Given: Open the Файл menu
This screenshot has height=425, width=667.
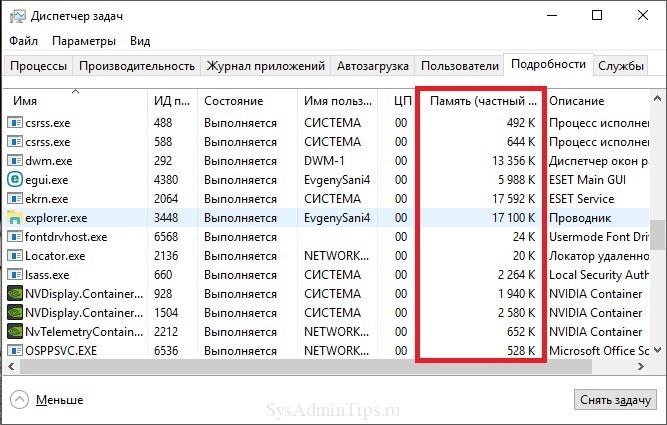Looking at the screenshot, I should click(23, 41).
